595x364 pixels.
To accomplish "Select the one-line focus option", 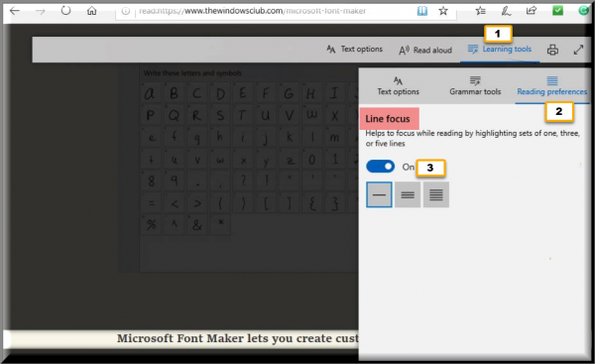I will [x=379, y=194].
